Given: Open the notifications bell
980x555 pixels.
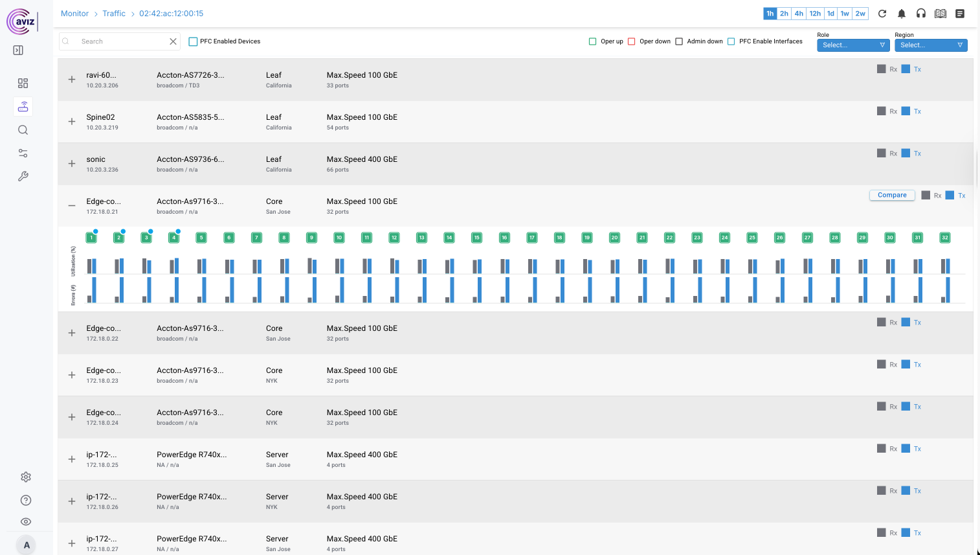Looking at the screenshot, I should 901,14.
